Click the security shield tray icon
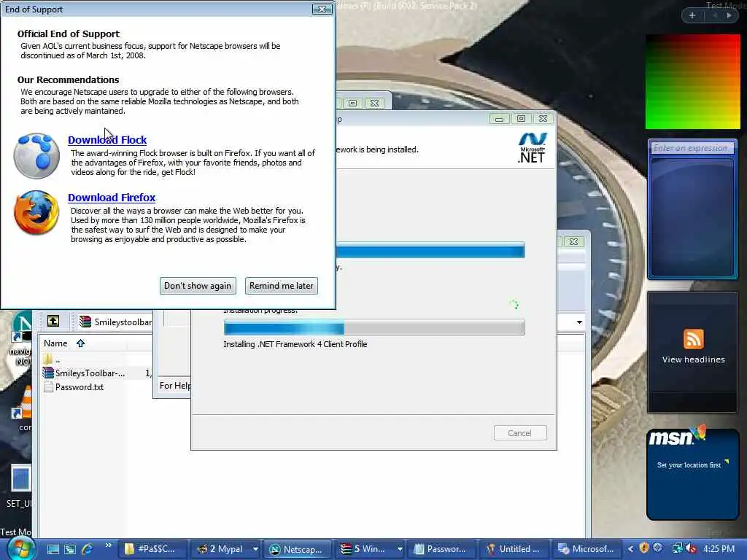This screenshot has width=747, height=560. point(644,548)
